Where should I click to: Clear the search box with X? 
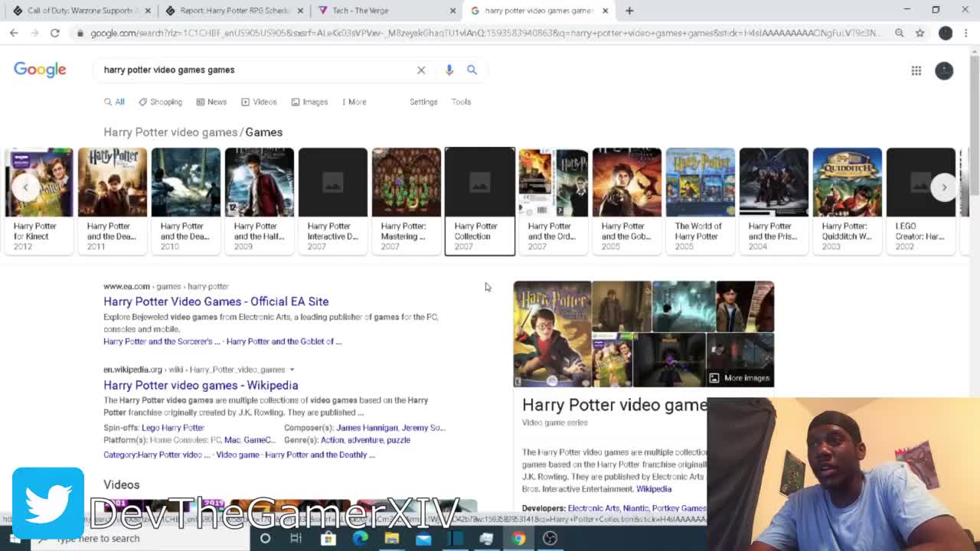[x=421, y=70]
